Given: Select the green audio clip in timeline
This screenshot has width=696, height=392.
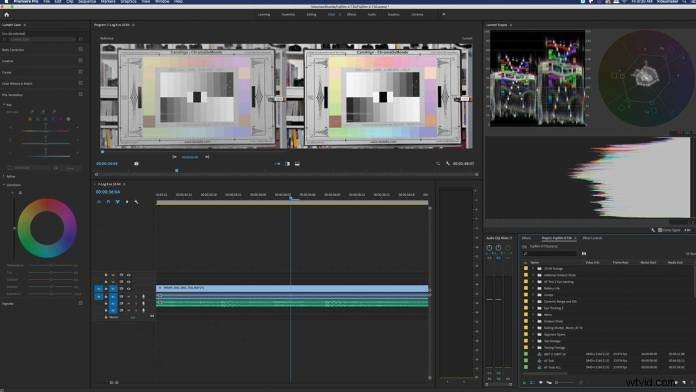Looking at the screenshot, I should pos(292,303).
